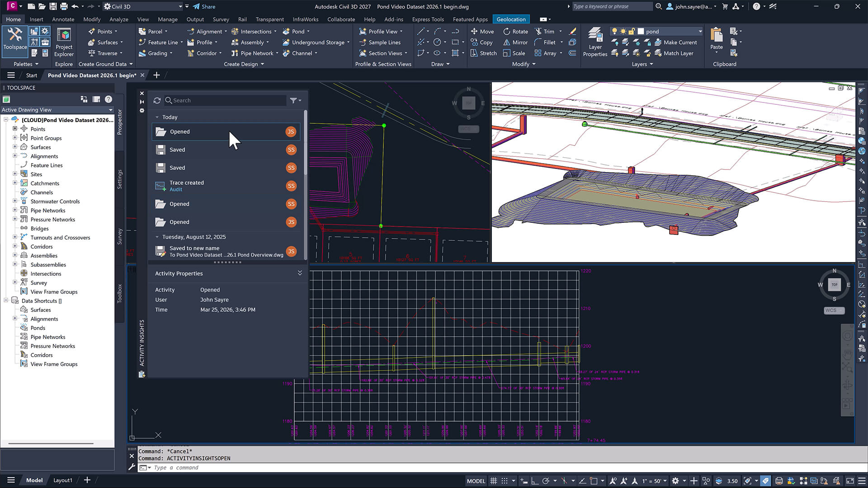Viewport: 868px width, 488px height.
Task: Click the Underground Storage button
Action: [316, 42]
